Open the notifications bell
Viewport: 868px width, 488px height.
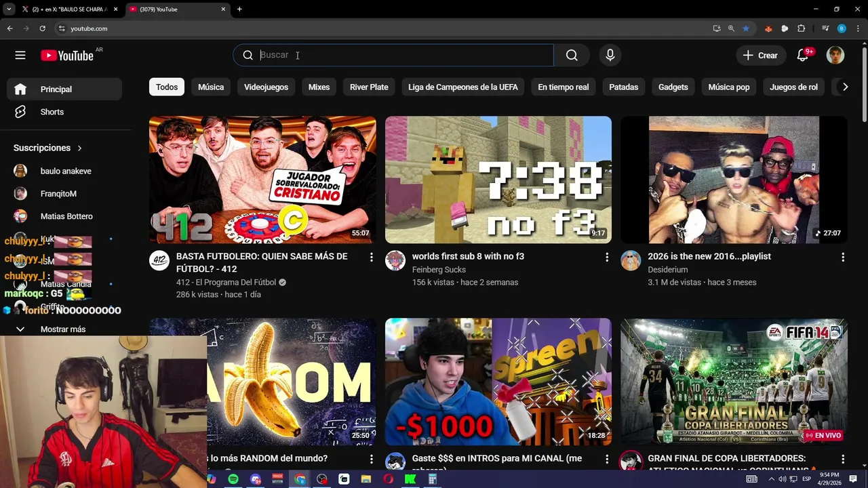(x=803, y=56)
